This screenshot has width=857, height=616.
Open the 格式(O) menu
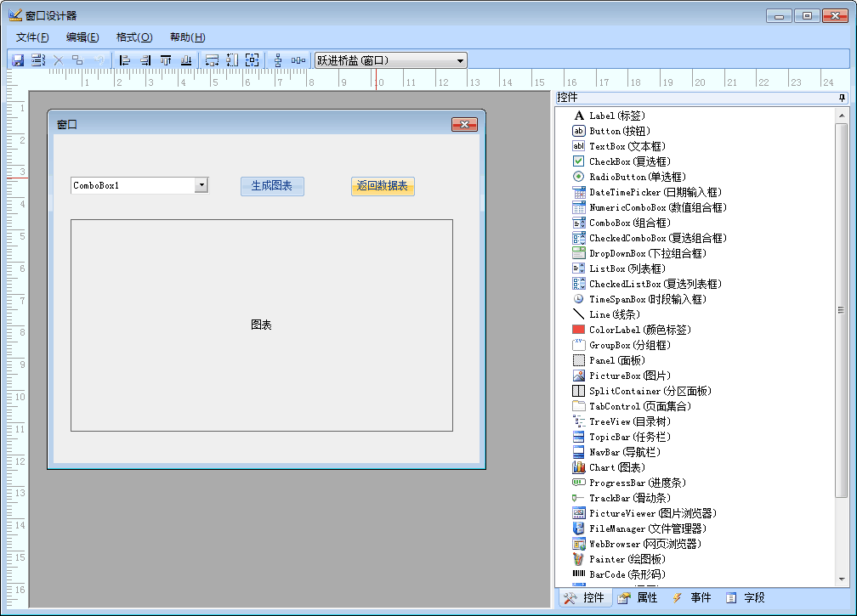(x=134, y=37)
